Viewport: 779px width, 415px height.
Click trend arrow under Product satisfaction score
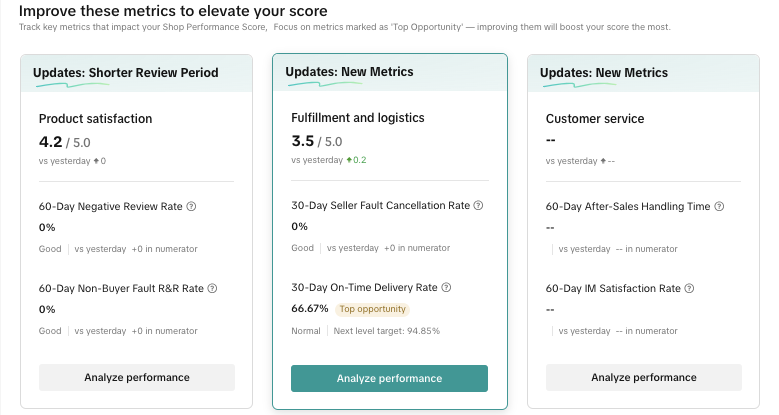point(99,161)
